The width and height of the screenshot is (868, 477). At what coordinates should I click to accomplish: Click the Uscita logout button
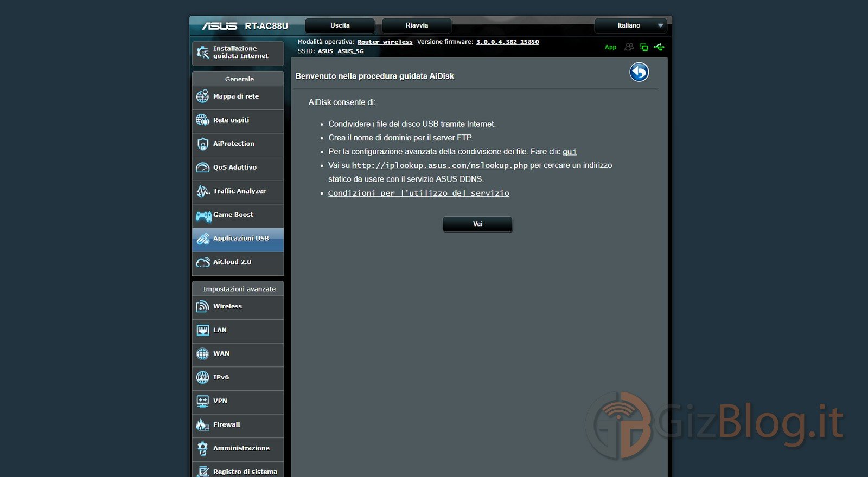pyautogui.click(x=340, y=25)
